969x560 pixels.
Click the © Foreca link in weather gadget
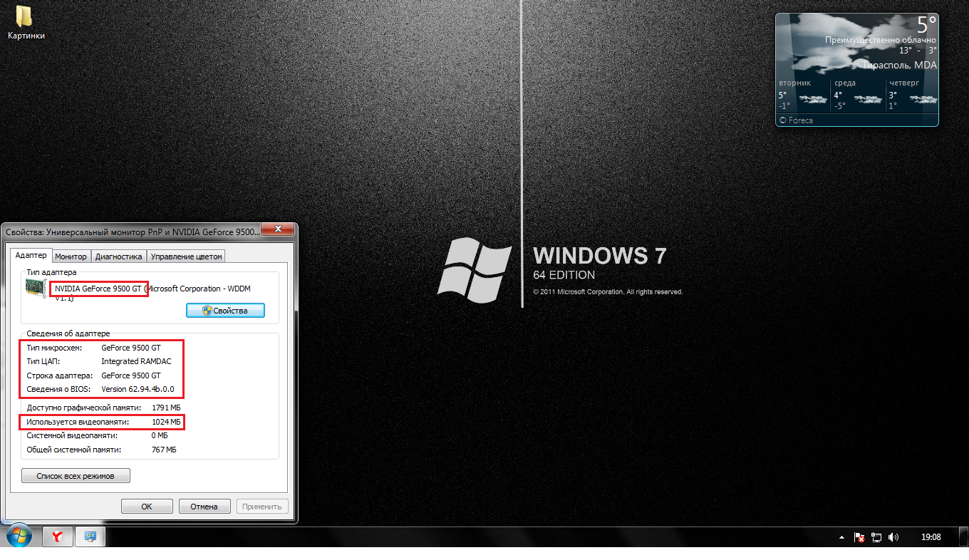796,120
